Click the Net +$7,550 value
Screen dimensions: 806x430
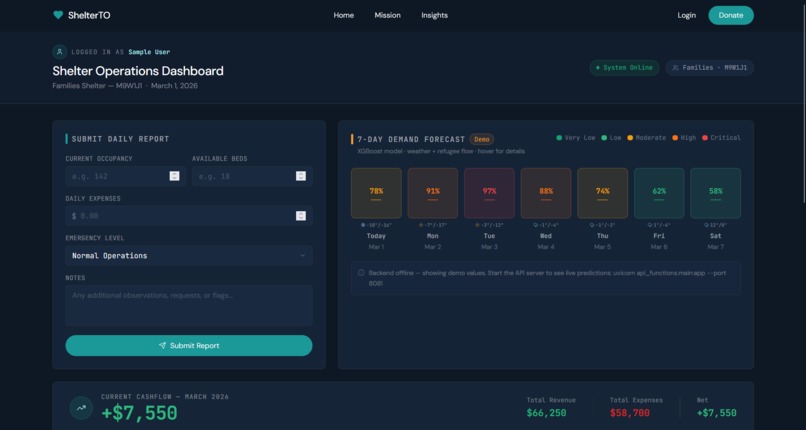tap(717, 413)
